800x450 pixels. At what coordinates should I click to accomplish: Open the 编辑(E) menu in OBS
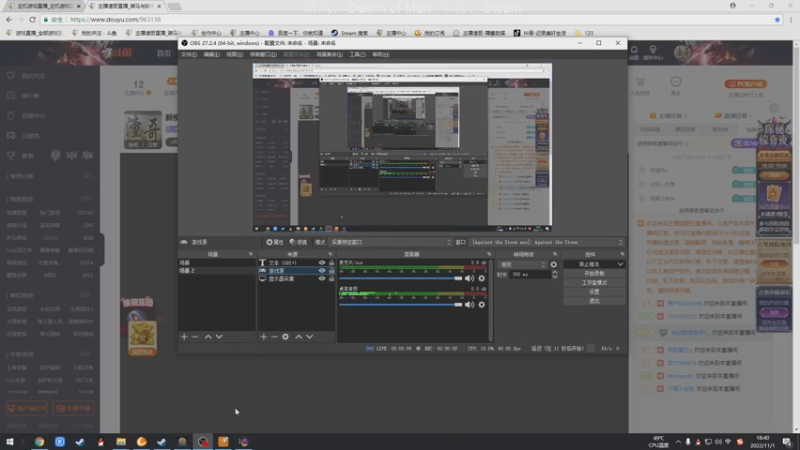(212, 55)
